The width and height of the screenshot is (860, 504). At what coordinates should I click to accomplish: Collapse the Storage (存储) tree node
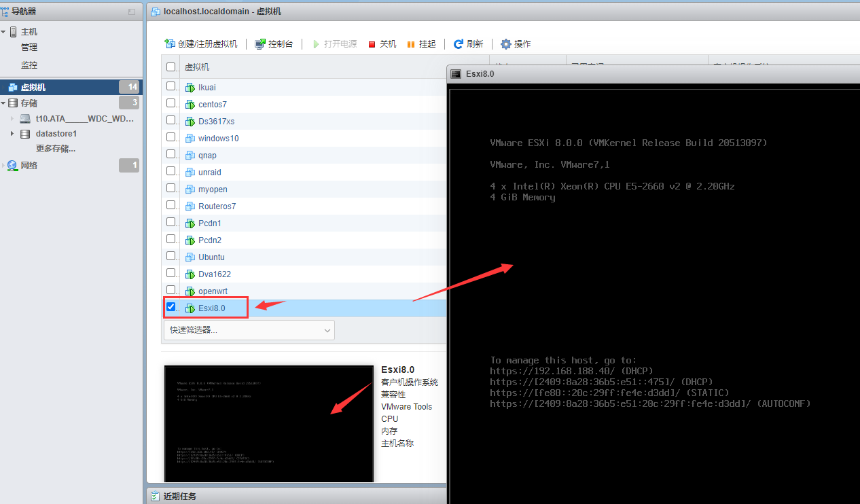point(3,103)
